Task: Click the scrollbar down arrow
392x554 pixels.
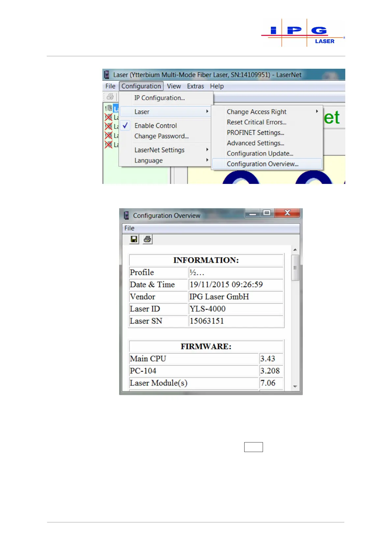Action: [x=295, y=387]
